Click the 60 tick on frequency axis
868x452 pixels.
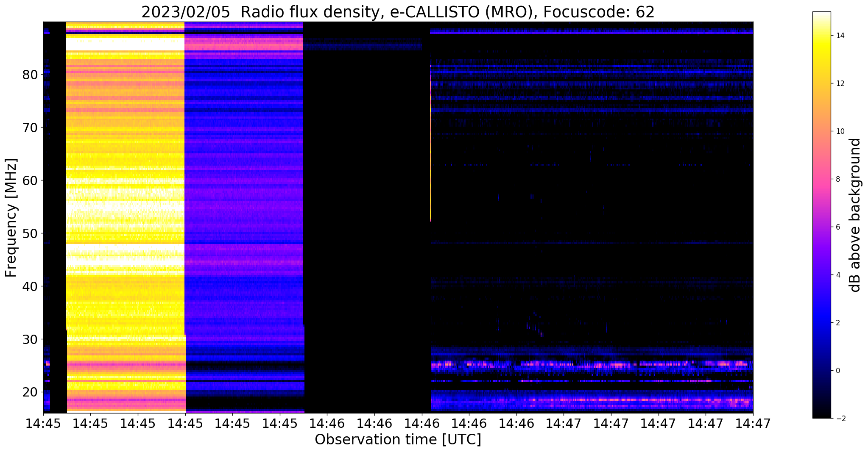coord(30,180)
